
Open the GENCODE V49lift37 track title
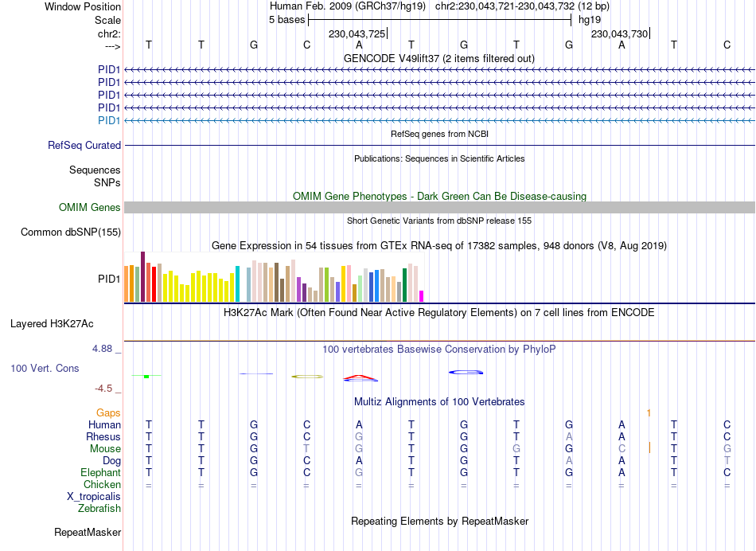tap(438, 58)
